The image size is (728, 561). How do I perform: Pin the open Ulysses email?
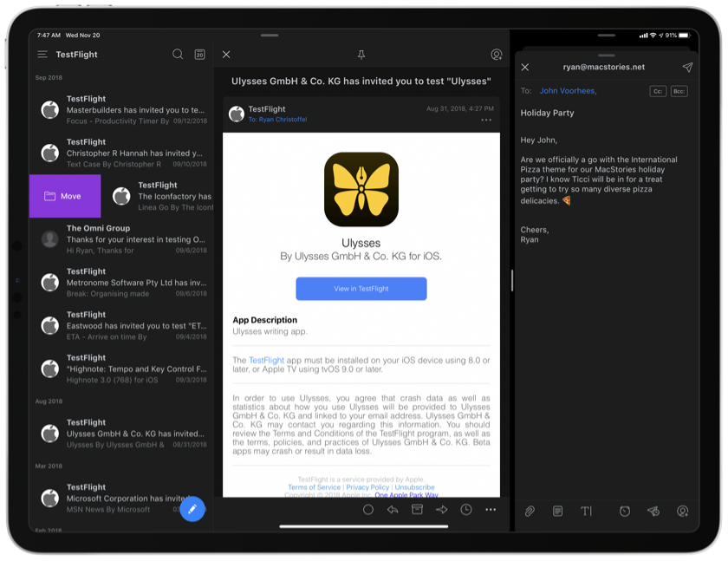(361, 55)
